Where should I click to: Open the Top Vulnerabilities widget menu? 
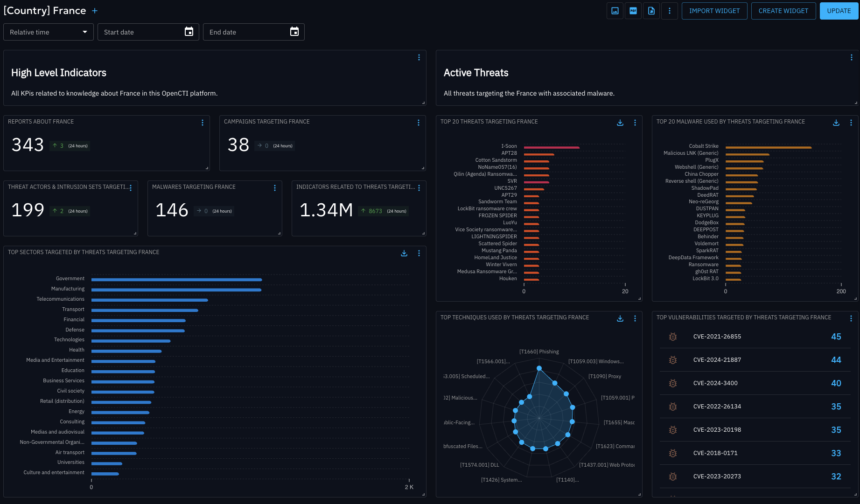pos(851,318)
